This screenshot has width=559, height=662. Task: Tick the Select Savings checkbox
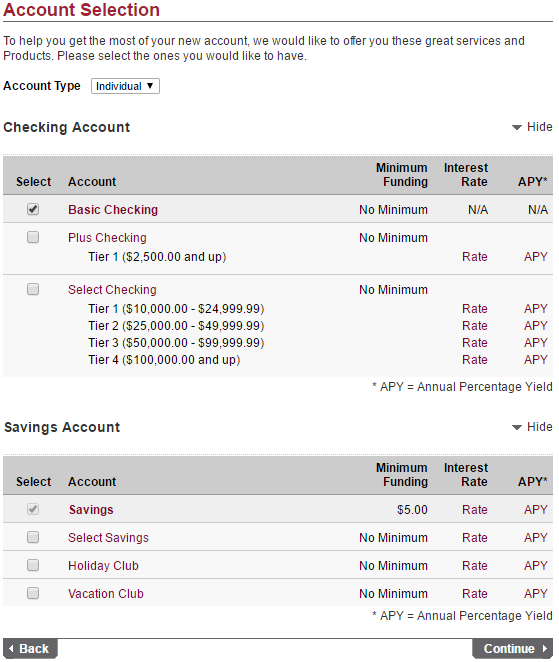point(33,537)
